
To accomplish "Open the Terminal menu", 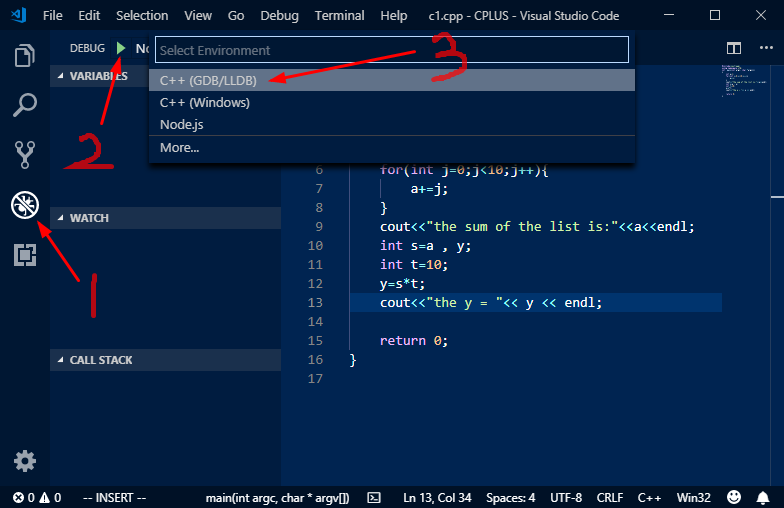I will [340, 16].
